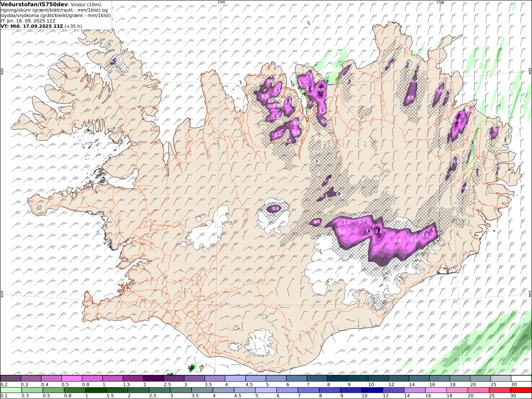Viewport: 532px width, 399px height.
Task: Choose the deep navy blue 10 rain swatch
Action: (372, 390)
